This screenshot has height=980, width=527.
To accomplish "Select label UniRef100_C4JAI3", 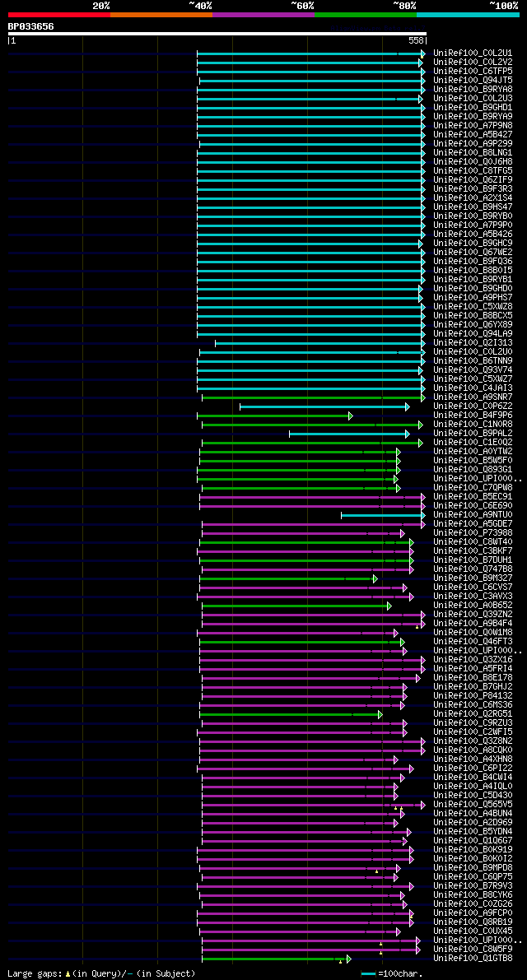I will tap(473, 388).
